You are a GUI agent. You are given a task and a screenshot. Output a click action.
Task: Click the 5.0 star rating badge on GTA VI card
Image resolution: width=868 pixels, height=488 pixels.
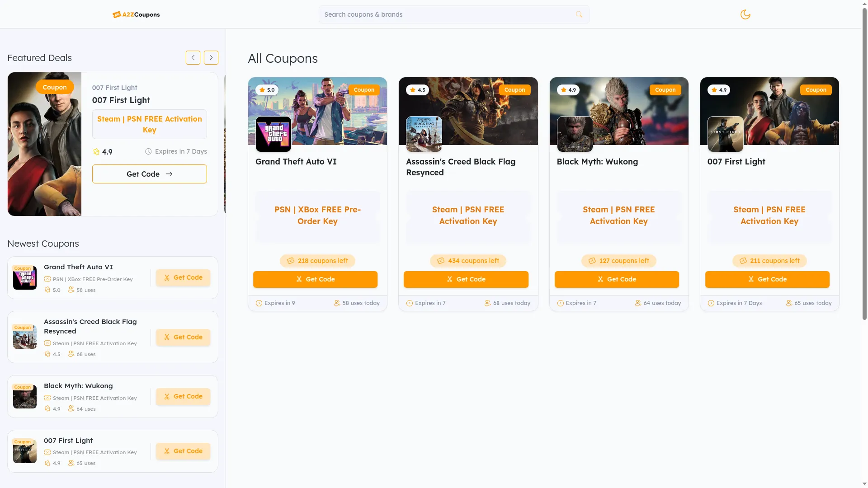tap(267, 90)
